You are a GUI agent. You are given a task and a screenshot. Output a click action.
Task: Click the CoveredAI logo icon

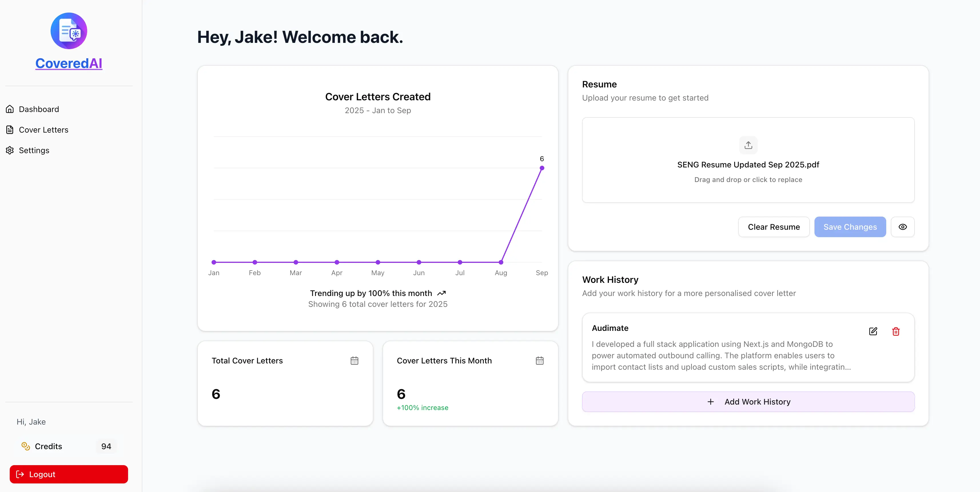(69, 31)
